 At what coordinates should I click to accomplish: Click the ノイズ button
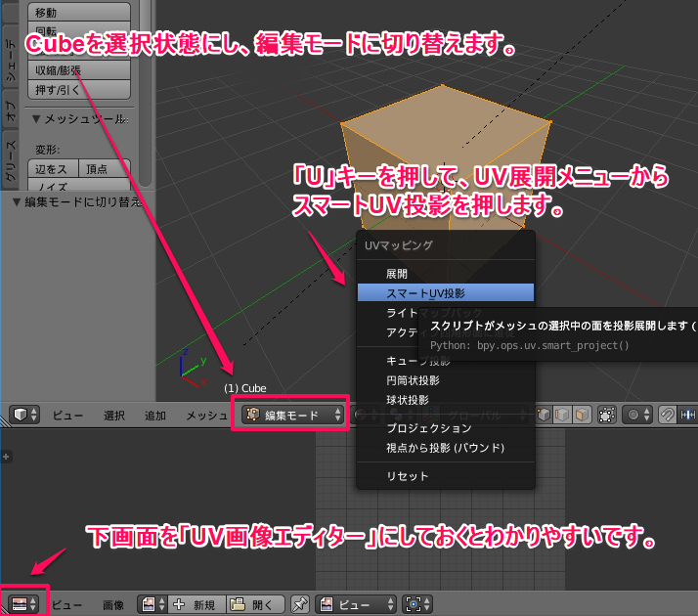[x=79, y=186]
